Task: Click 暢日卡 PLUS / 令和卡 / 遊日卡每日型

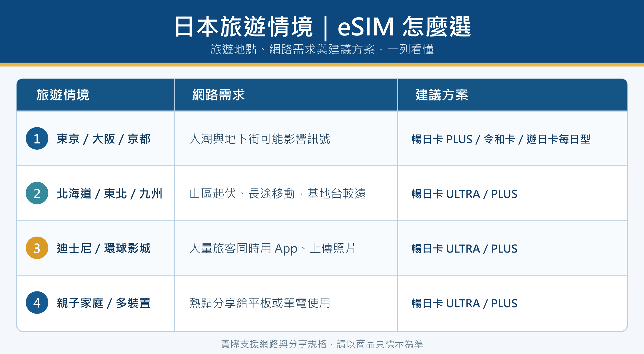Action: click(x=501, y=139)
